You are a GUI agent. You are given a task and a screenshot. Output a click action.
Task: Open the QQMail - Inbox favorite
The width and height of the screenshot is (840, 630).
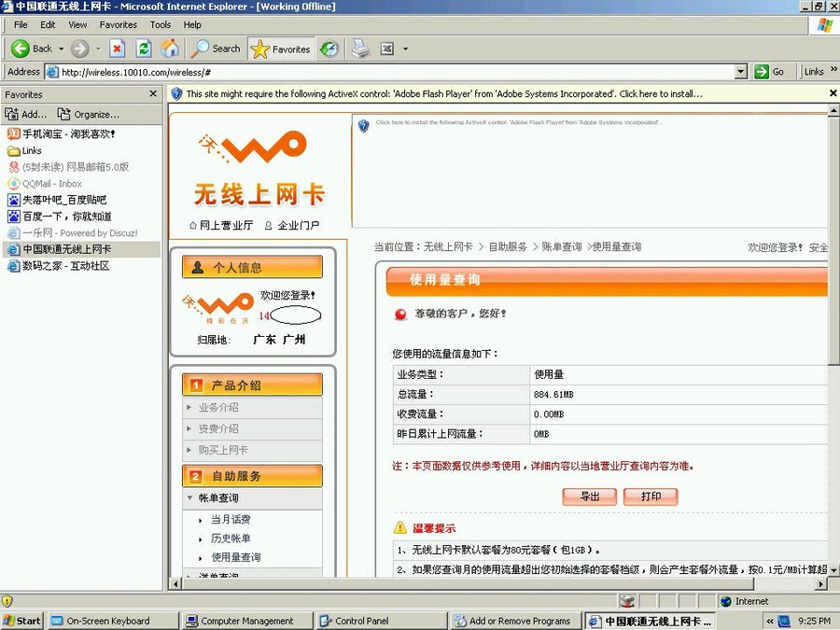pyautogui.click(x=45, y=184)
